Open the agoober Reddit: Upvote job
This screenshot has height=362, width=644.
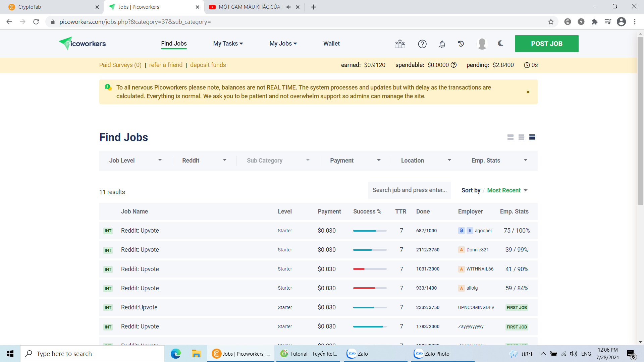pos(140,231)
